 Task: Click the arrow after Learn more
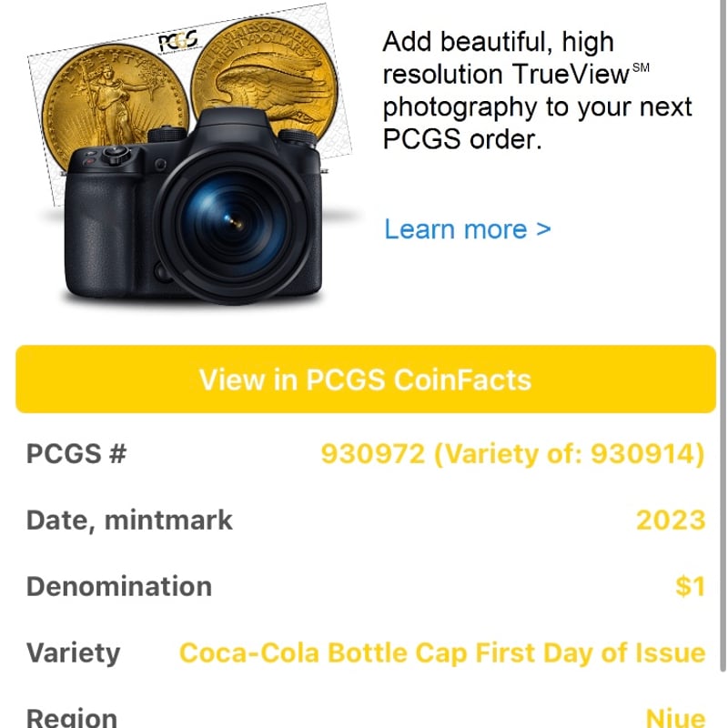543,228
